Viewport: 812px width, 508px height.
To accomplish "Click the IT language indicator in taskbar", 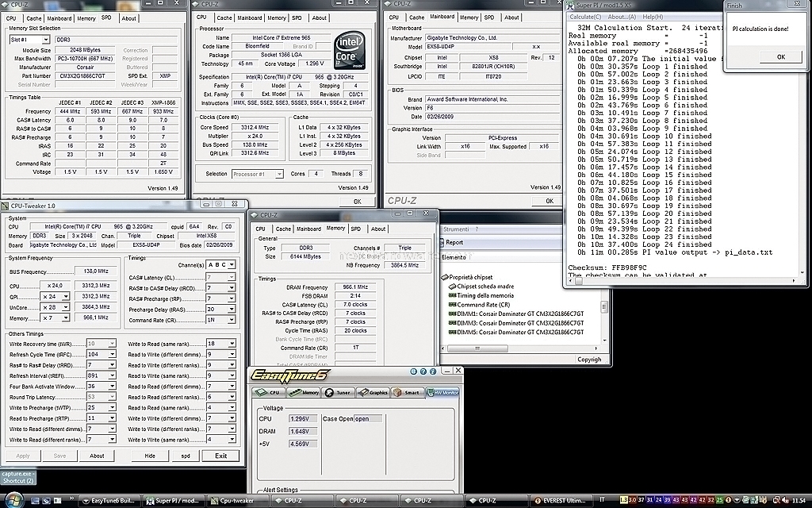I will coord(603,500).
